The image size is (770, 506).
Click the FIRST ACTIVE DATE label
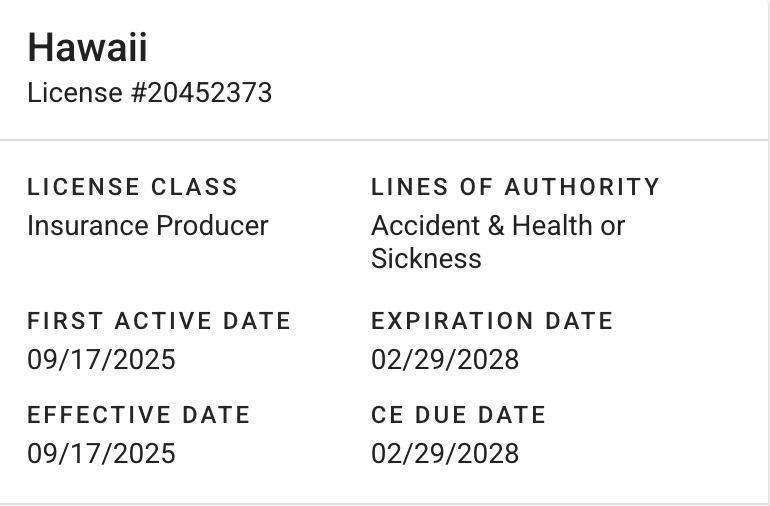[x=159, y=321]
